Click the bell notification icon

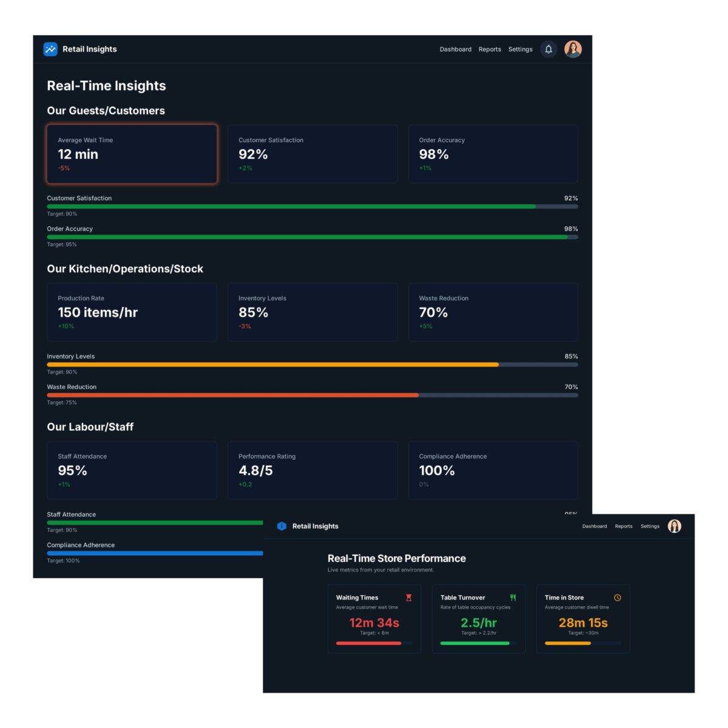click(548, 49)
